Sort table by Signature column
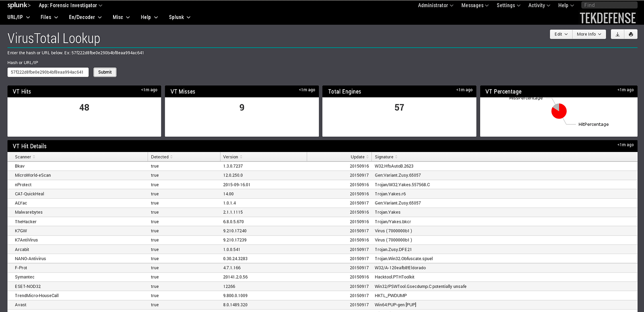 [x=386, y=157]
